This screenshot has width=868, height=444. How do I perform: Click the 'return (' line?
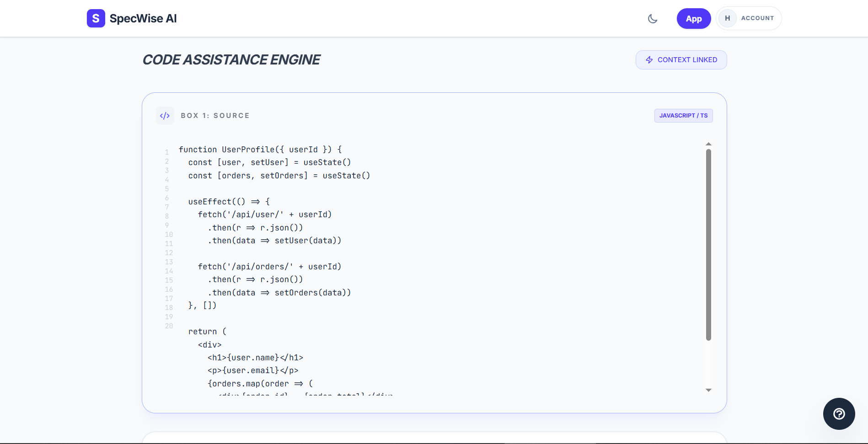tap(207, 332)
